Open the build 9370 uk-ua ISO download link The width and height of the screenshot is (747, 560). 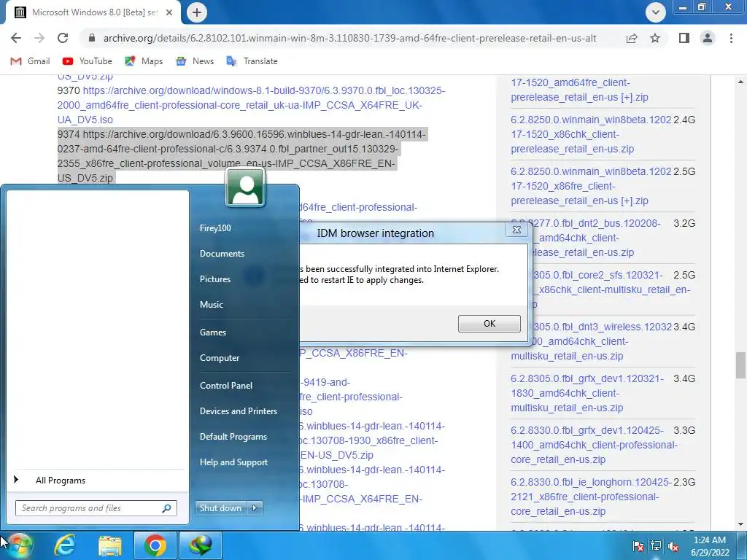point(251,105)
